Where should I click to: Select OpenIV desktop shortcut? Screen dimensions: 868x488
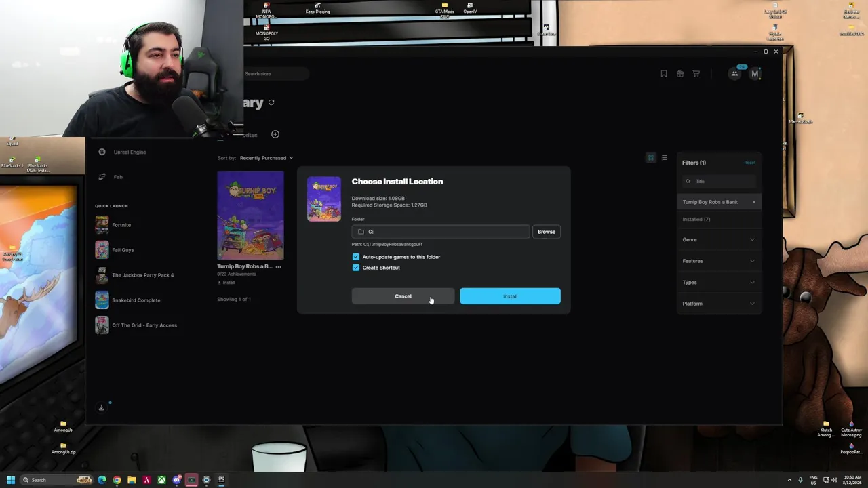[470, 9]
